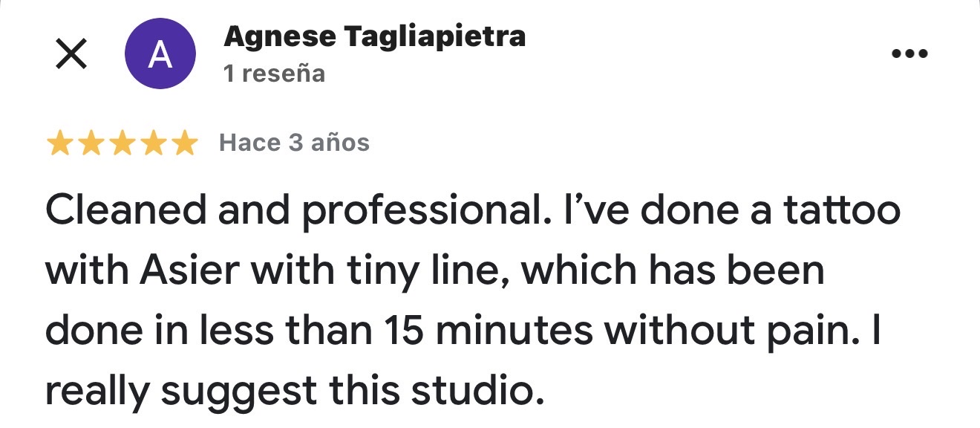Open options using the ellipsis control
Image resolution: width=980 pixels, height=428 pixels.
pos(909,52)
